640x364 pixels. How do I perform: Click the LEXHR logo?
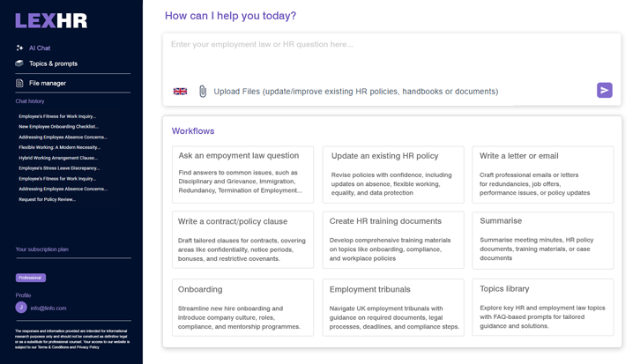[51, 21]
